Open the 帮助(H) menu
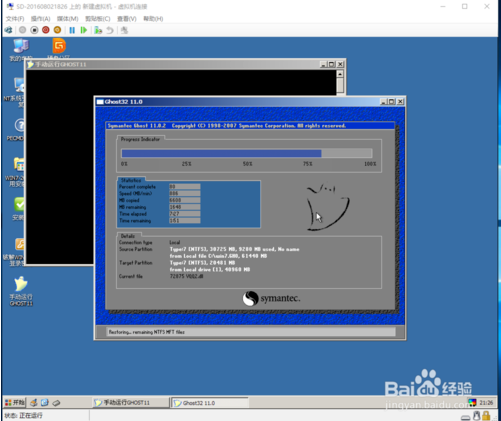This screenshot has height=421, width=501. coord(153,19)
